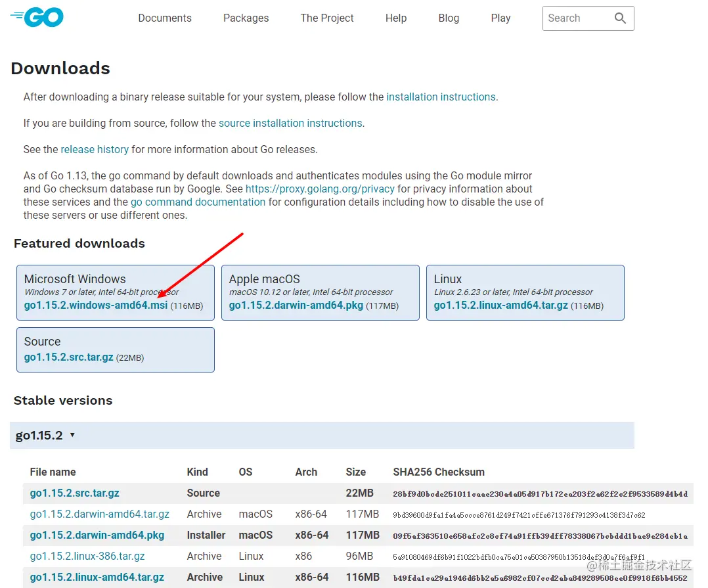708x588 pixels.
Task: Select checksum starting with b49fda1ca29
Action: [x=540, y=578]
